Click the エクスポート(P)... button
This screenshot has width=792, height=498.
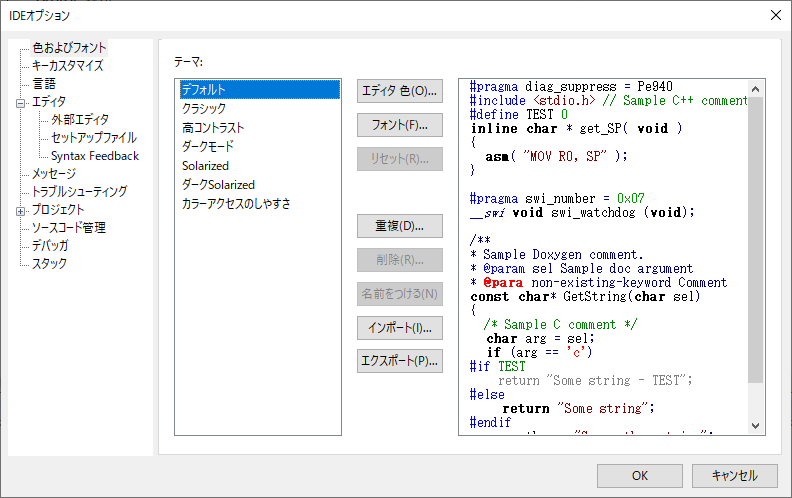[x=399, y=361]
